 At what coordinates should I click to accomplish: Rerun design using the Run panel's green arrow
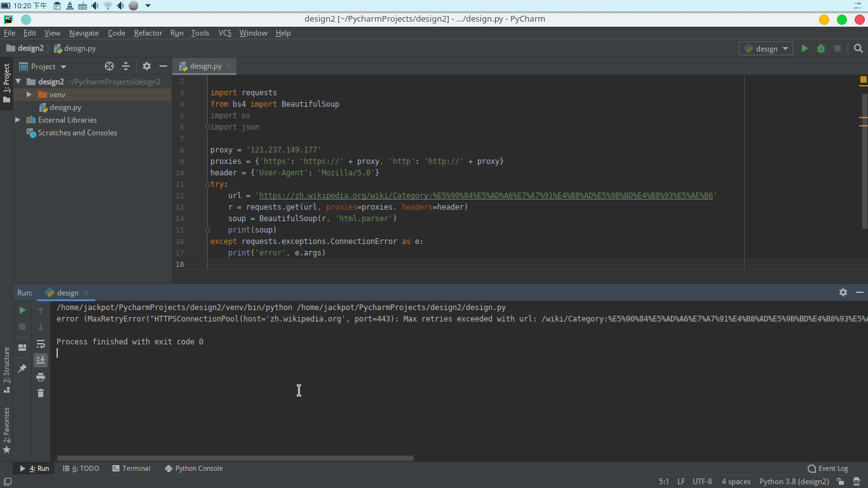pyautogui.click(x=22, y=310)
